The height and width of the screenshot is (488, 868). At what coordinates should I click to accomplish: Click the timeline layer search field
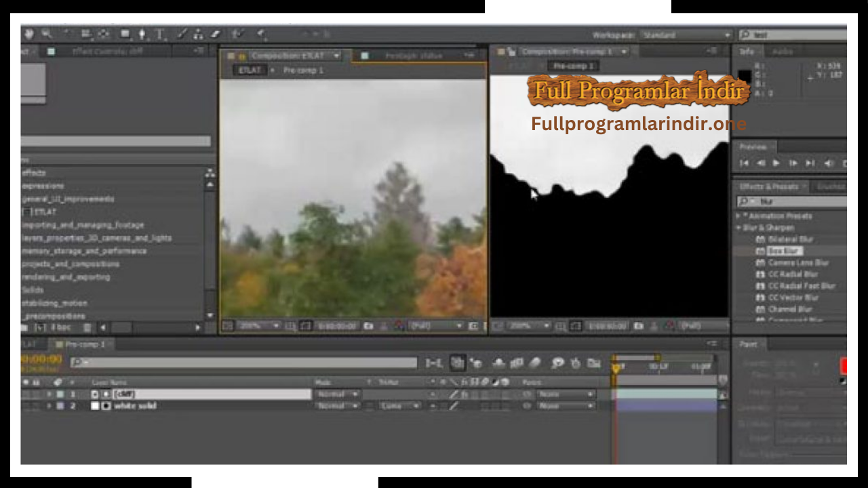pos(244,363)
